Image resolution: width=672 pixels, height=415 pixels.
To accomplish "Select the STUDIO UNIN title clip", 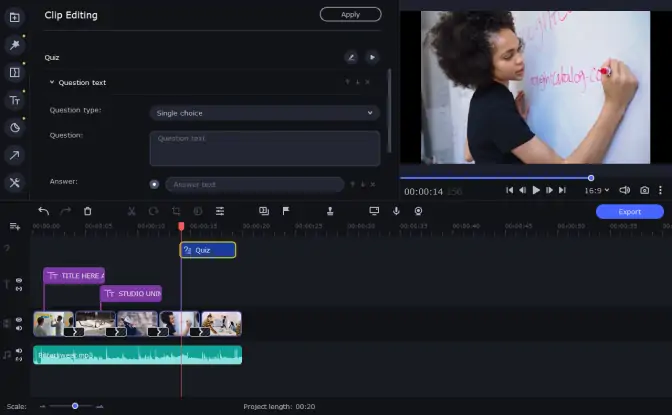I will (131, 293).
